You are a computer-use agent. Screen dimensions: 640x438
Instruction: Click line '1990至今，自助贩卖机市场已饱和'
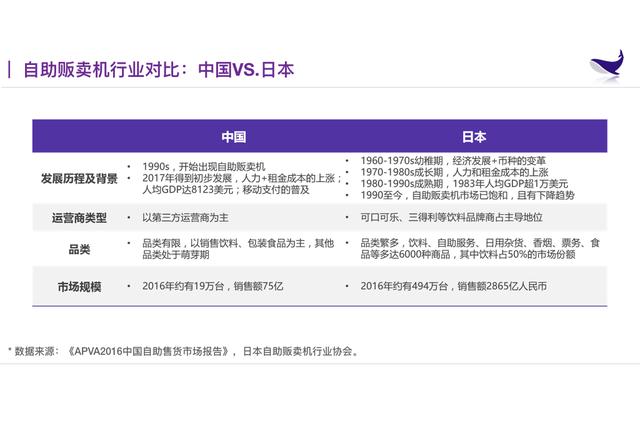click(x=434, y=195)
